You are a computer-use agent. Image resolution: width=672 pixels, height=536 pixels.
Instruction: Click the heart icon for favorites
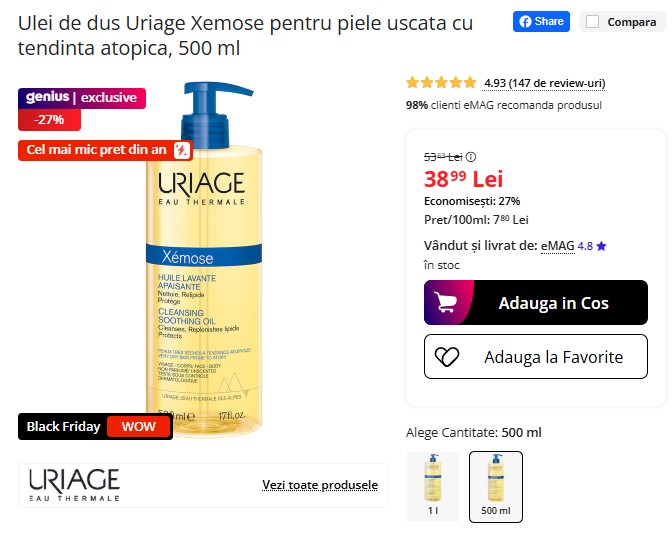pos(447,357)
